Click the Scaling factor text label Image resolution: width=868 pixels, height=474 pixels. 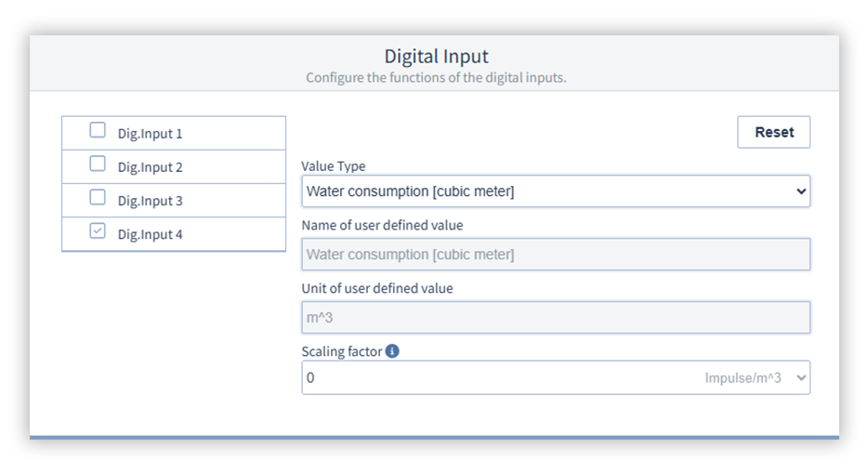341,351
